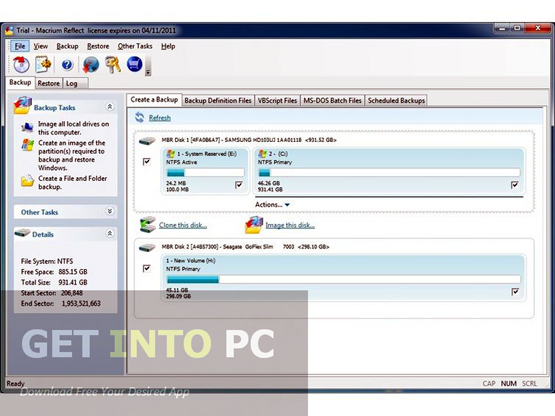This screenshot has height=416, width=555.
Task: Toggle the MBR Disk 1 checkbox
Action: (x=147, y=162)
